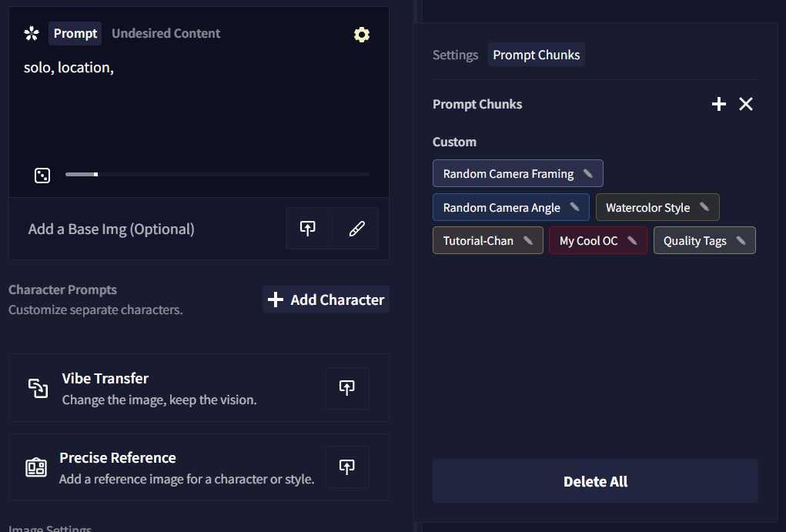Open prompt settings gear icon
Image resolution: width=786 pixels, height=532 pixels.
361,35
